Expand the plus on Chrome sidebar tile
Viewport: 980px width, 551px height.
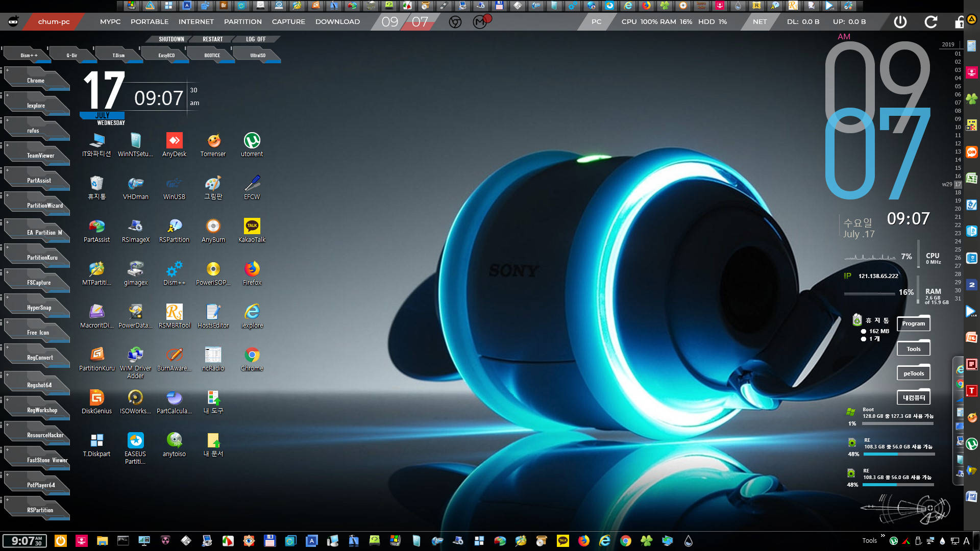click(x=7, y=70)
